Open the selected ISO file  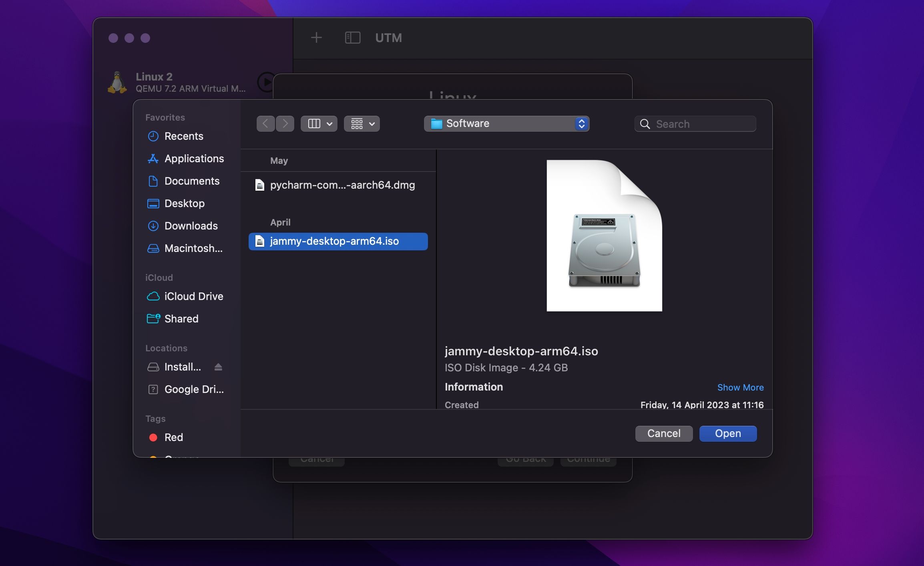[727, 433]
